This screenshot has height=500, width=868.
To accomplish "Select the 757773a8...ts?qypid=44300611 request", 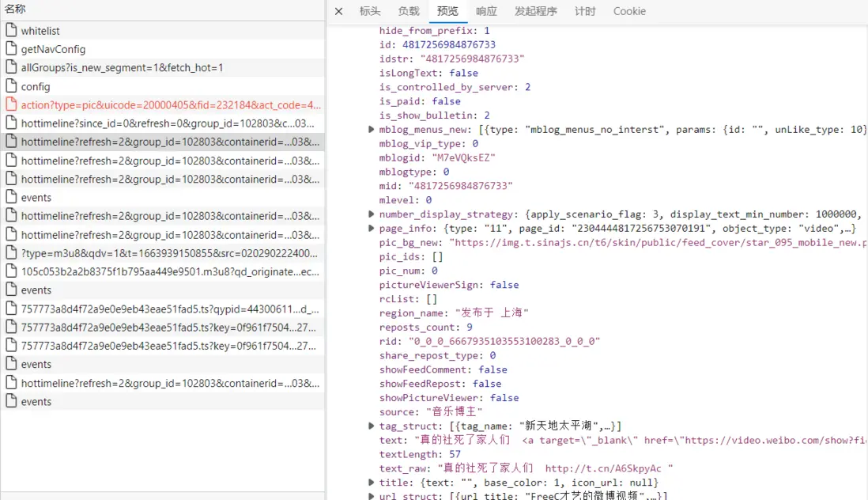I will pos(163,309).
